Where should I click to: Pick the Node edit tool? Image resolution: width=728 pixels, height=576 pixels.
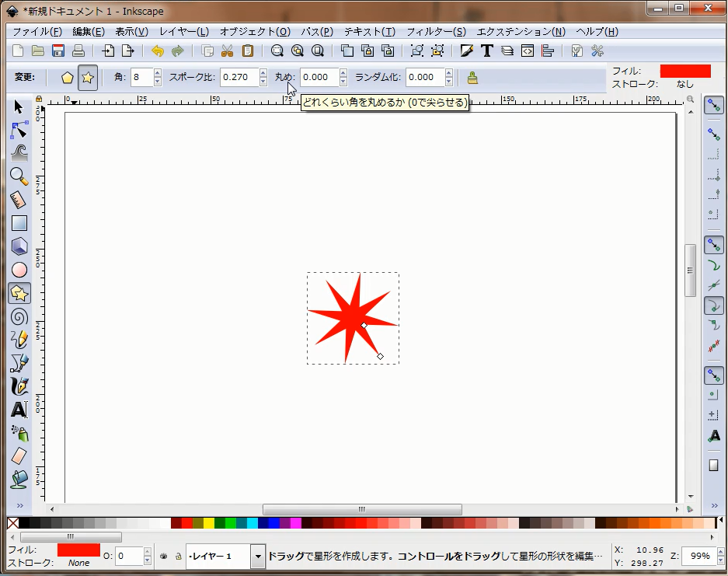pos(19,130)
